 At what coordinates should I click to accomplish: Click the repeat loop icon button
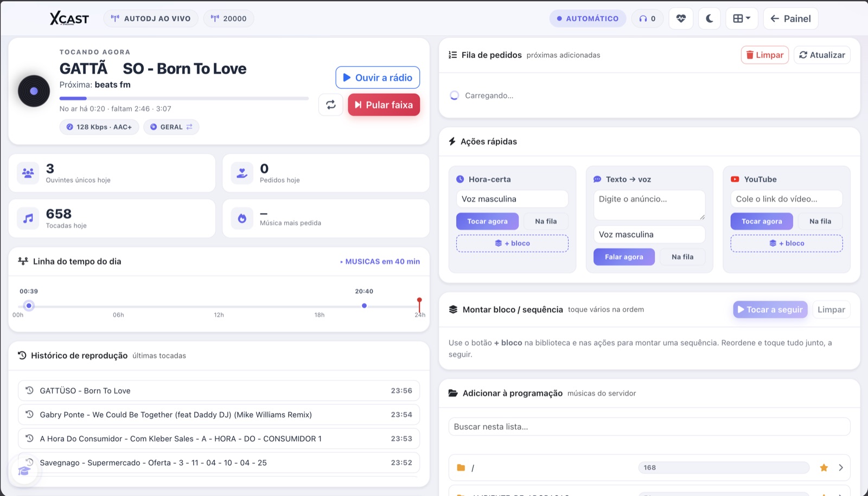[331, 105]
